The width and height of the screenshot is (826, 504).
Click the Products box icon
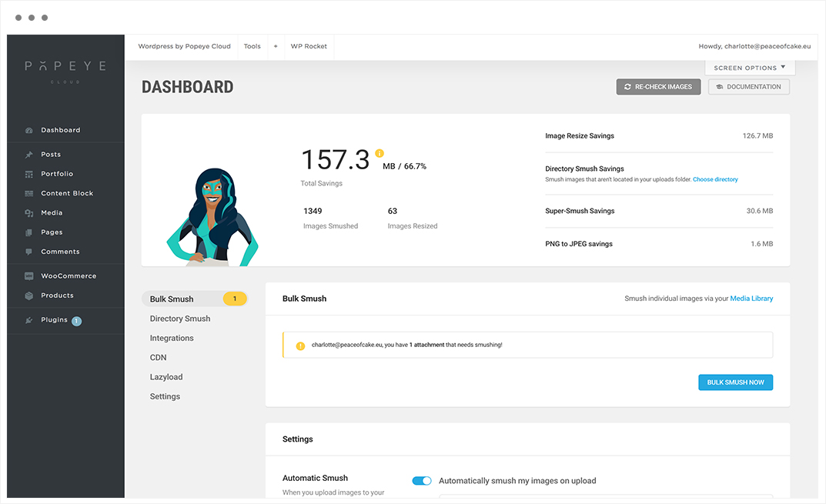(29, 295)
